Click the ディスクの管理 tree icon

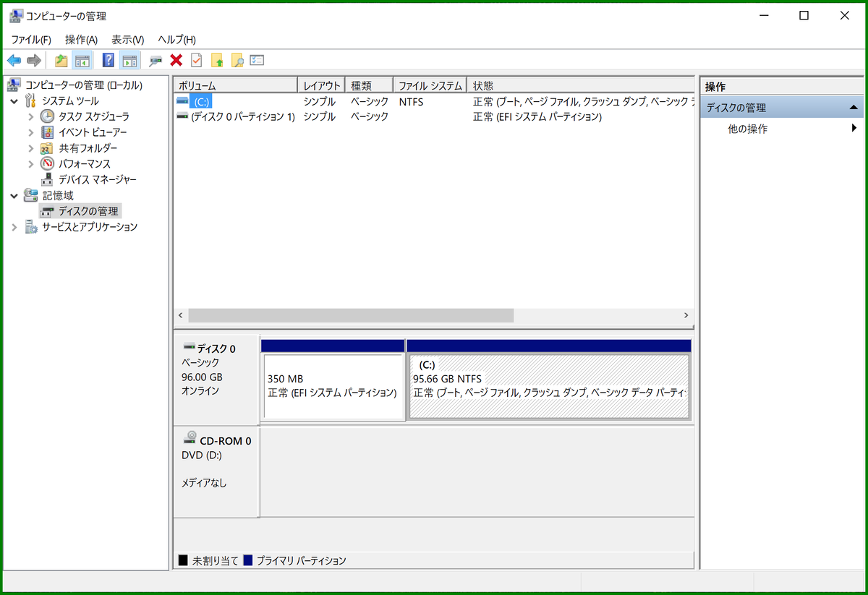(x=47, y=211)
